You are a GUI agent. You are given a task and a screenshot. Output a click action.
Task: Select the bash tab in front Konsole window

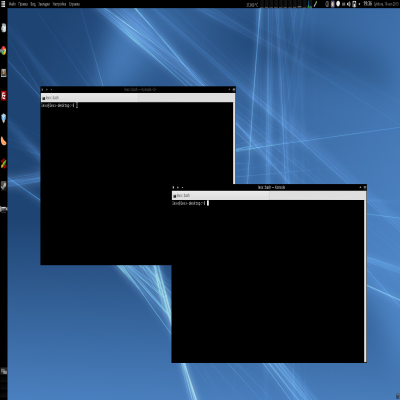[x=221, y=196]
